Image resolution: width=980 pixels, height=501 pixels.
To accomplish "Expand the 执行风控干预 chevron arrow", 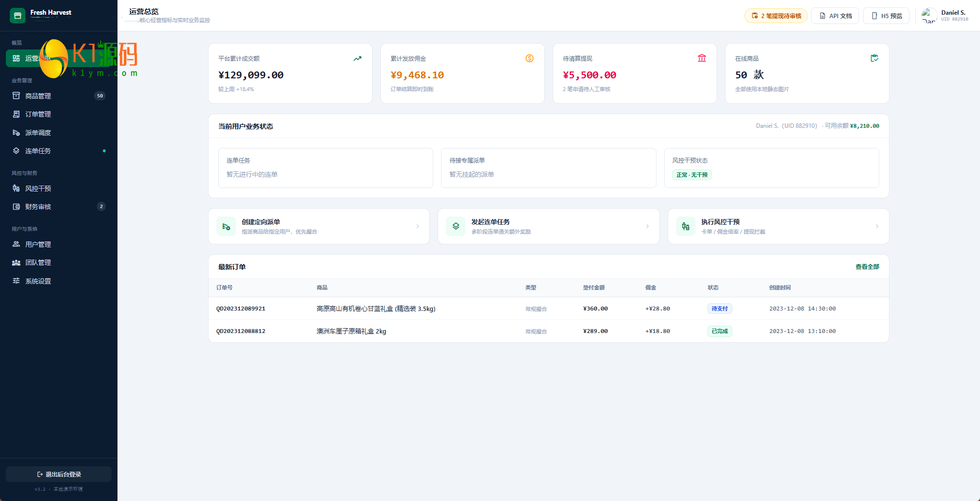I will [x=877, y=226].
